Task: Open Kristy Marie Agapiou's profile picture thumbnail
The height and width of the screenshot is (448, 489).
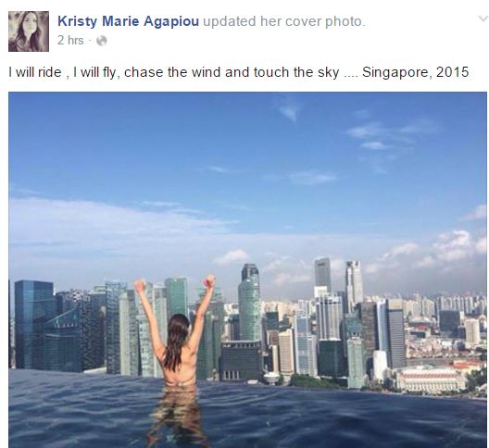Action: (x=29, y=31)
